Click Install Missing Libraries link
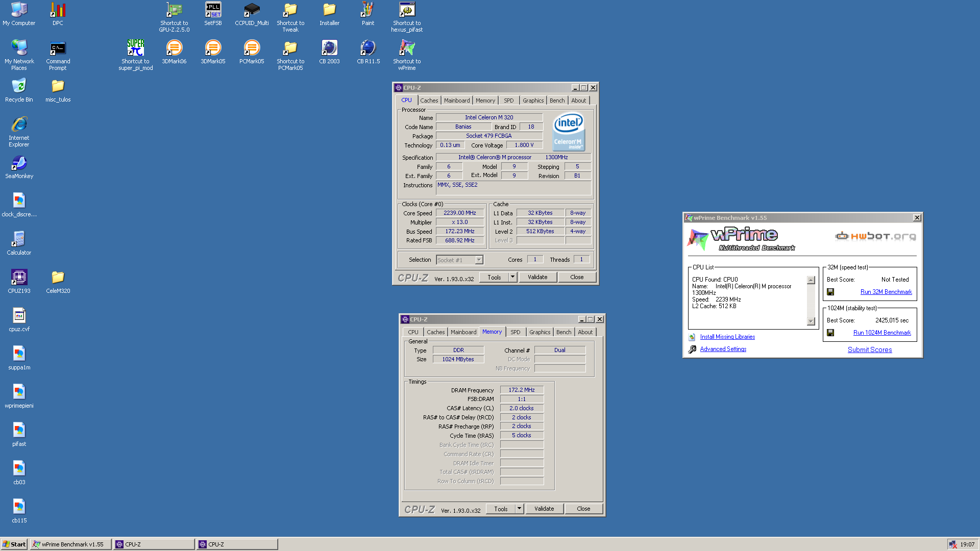The width and height of the screenshot is (980, 551). pyautogui.click(x=727, y=337)
